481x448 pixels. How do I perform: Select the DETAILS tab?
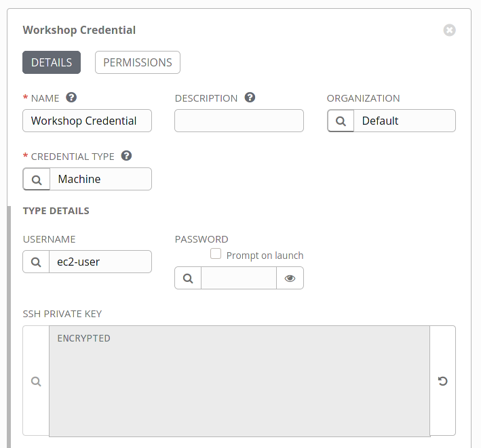52,62
